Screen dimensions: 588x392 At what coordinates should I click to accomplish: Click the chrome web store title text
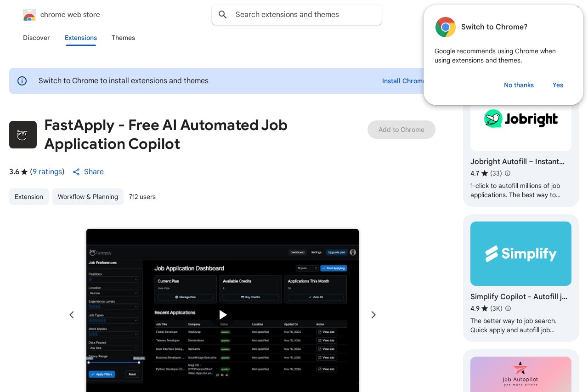(x=70, y=15)
